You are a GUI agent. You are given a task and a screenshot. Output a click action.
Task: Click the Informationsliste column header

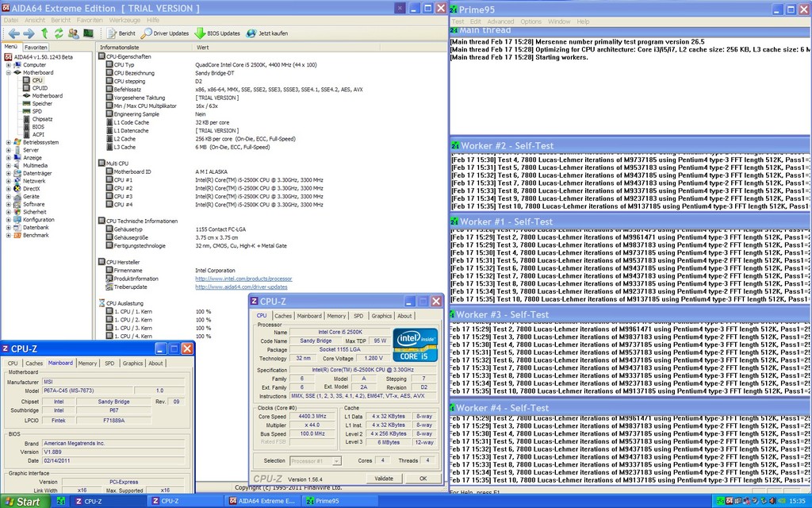tap(144, 47)
